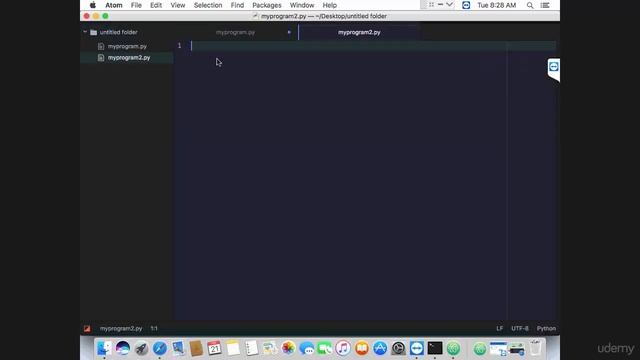The height and width of the screenshot is (360, 640).
Task: Click TeamViewer icon in menu bar
Action: (466, 5)
